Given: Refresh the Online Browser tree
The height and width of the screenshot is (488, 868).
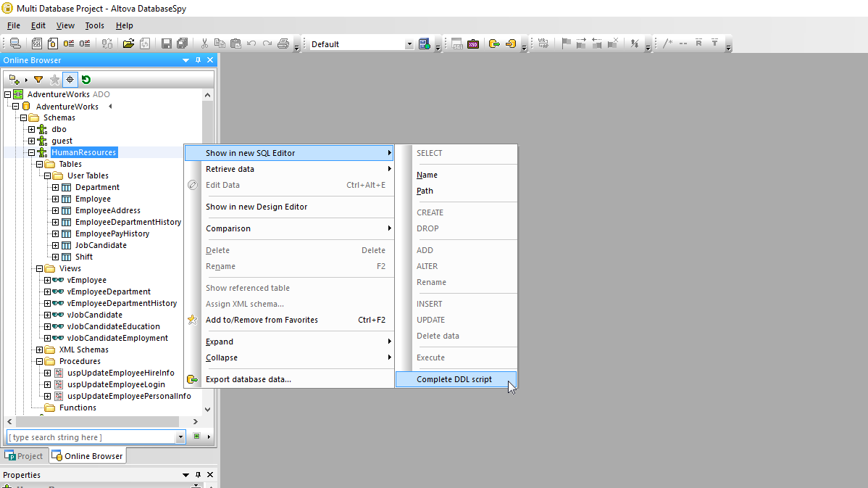Looking at the screenshot, I should (x=86, y=80).
